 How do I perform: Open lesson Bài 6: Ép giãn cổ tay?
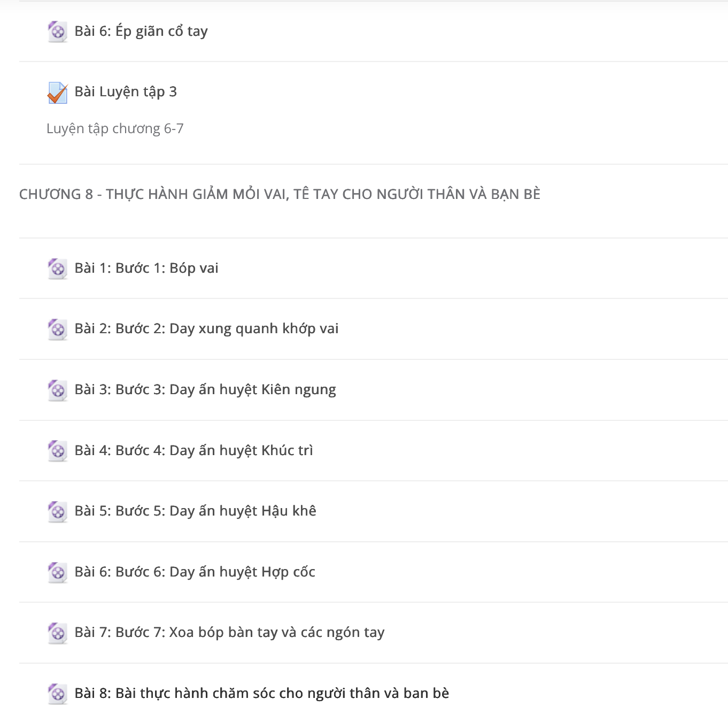pyautogui.click(x=141, y=32)
